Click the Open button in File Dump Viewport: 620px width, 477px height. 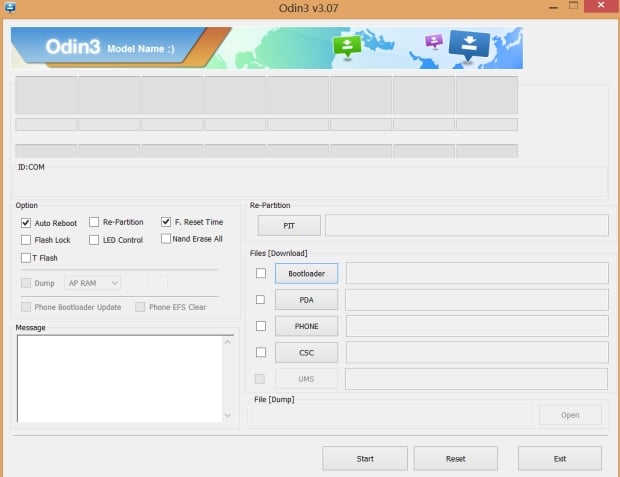tap(570, 415)
